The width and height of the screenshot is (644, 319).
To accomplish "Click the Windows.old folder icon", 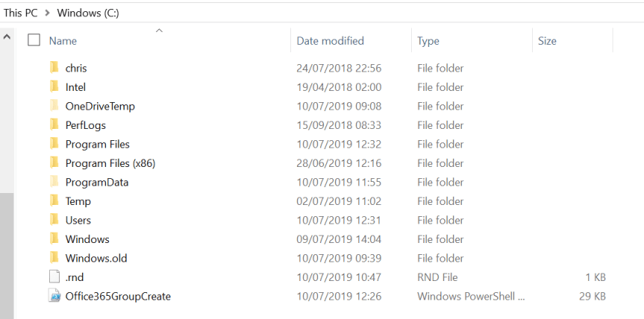I will pyautogui.click(x=54, y=258).
